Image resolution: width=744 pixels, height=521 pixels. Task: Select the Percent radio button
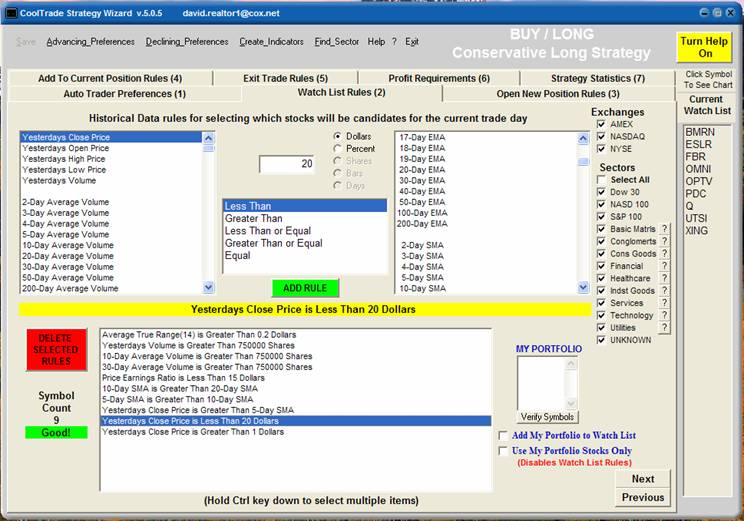click(x=337, y=149)
